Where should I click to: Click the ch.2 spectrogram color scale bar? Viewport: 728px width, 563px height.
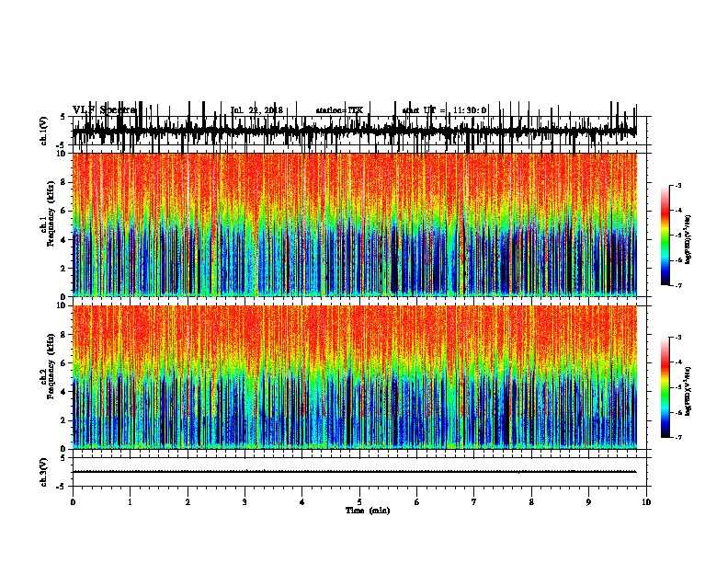coord(665,387)
